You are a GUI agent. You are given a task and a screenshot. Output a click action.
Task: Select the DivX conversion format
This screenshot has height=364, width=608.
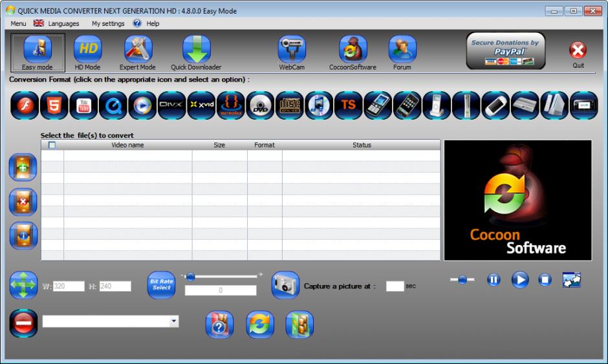tap(172, 105)
